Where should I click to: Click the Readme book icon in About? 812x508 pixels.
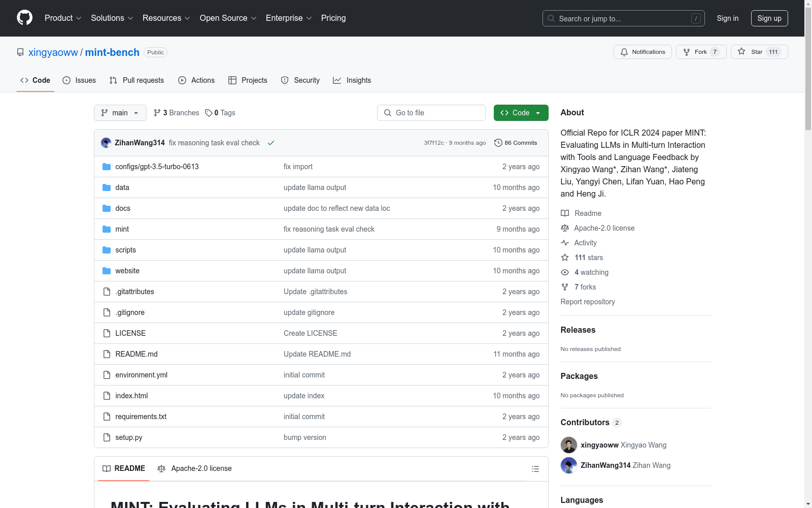[565, 213]
